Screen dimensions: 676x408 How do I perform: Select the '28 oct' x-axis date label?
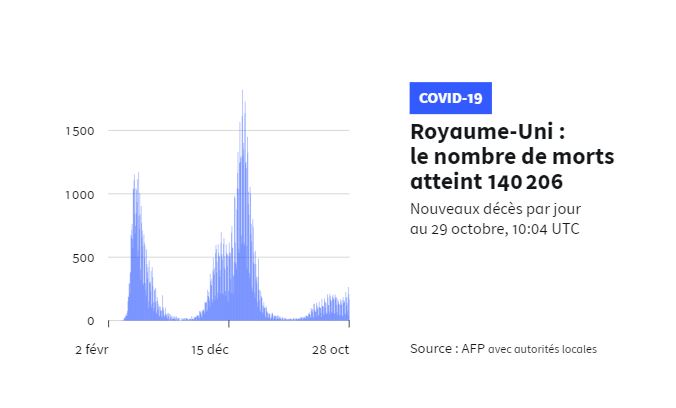[329, 349]
